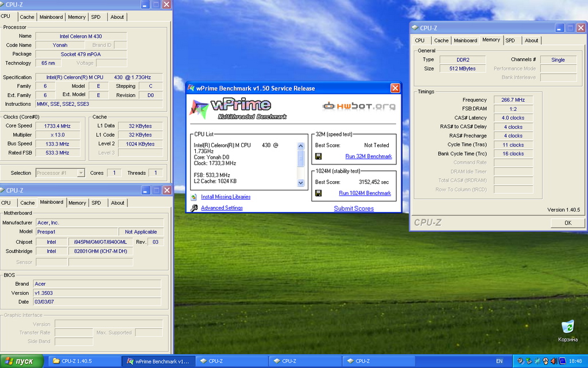Click the grey audio manager tray icon
The height and width of the screenshot is (368, 588).
tap(520, 361)
